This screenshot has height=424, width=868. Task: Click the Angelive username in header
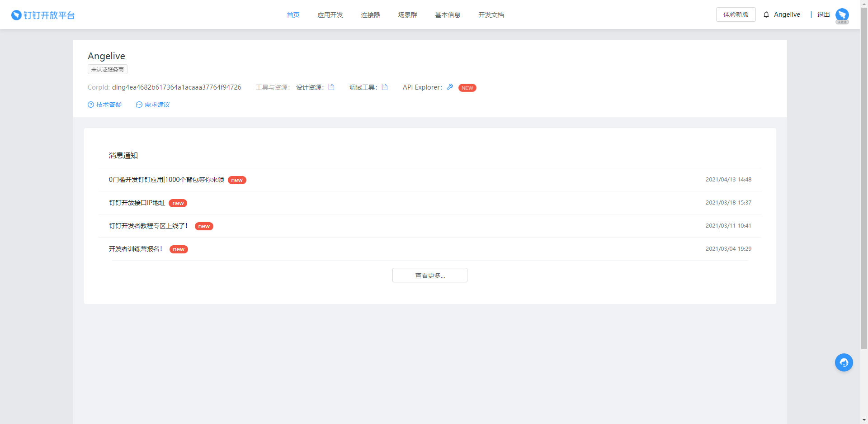click(787, 14)
